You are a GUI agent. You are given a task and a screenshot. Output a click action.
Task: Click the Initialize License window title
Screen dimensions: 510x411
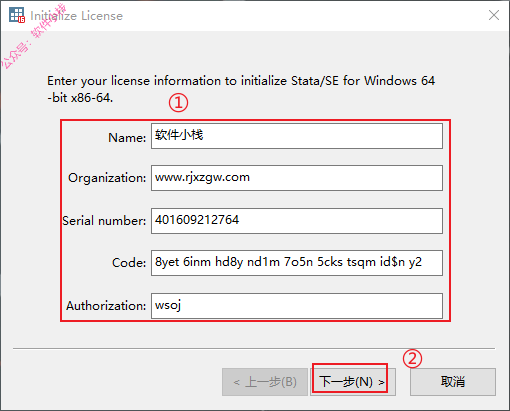click(76, 16)
